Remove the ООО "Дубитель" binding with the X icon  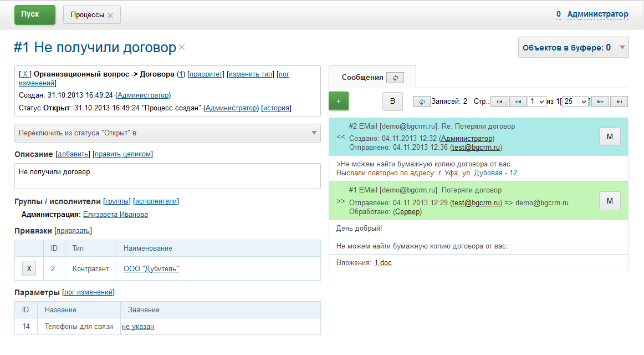29,268
